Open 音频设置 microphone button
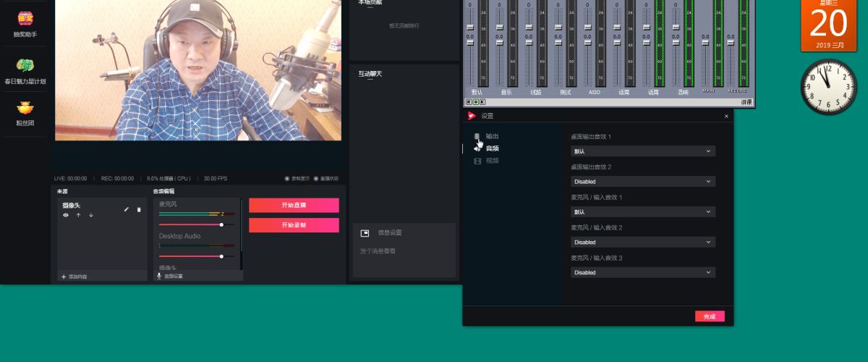The height and width of the screenshot is (362, 868). (x=170, y=276)
